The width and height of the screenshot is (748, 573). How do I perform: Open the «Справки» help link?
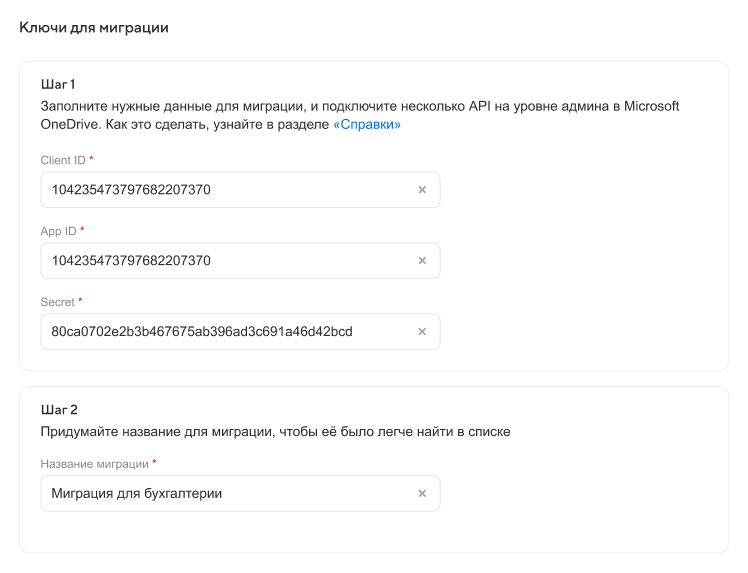366,125
